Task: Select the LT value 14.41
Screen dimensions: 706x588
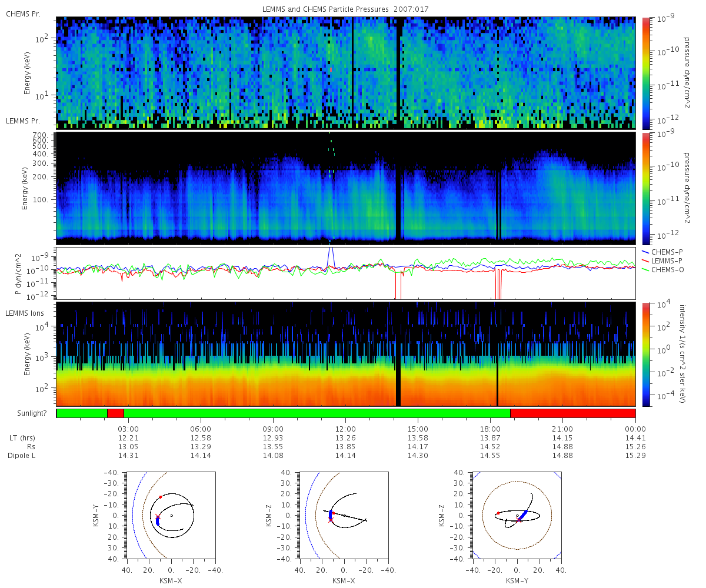Action: point(635,437)
